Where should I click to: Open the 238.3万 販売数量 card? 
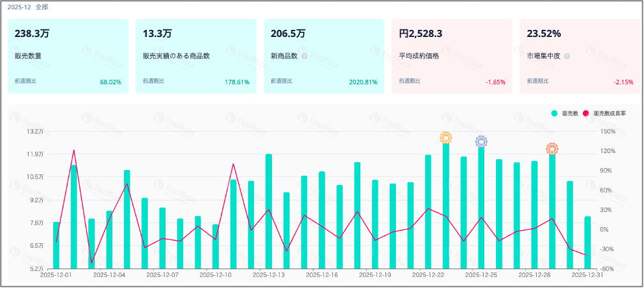68,56
